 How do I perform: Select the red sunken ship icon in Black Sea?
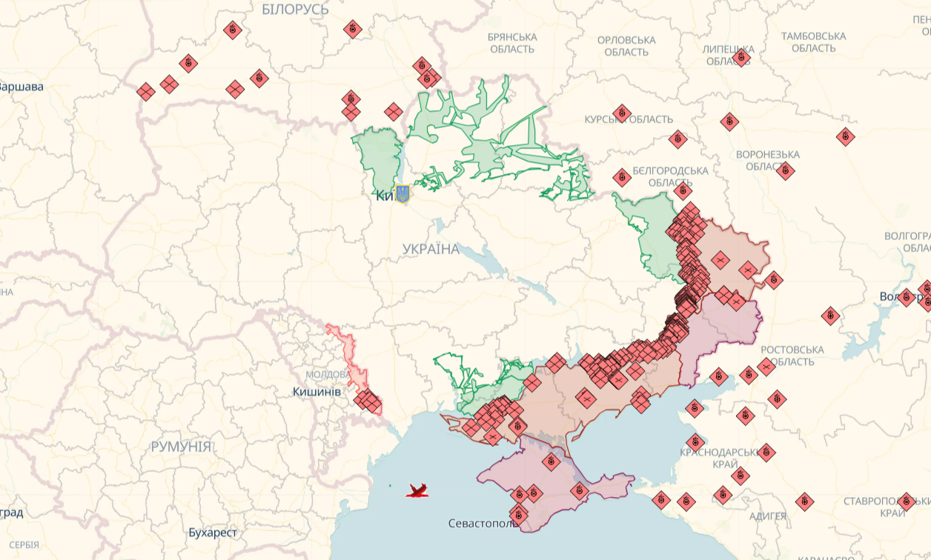(x=419, y=490)
